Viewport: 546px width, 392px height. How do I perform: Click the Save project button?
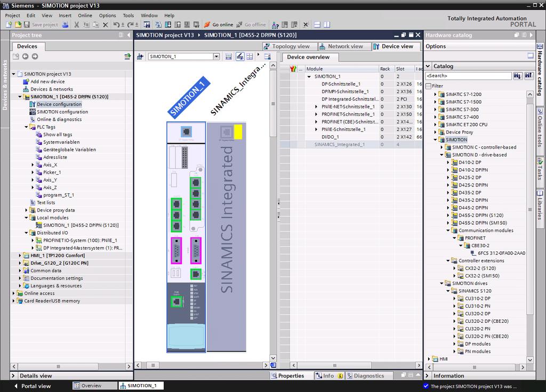41,24
